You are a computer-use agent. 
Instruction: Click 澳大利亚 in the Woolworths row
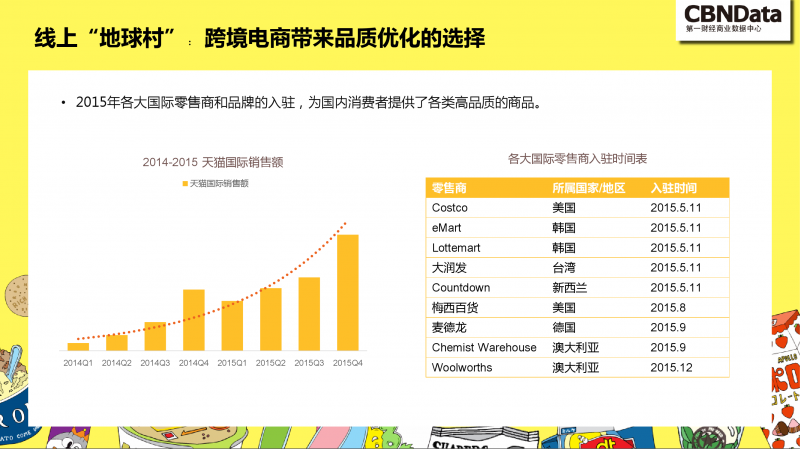[576, 367]
